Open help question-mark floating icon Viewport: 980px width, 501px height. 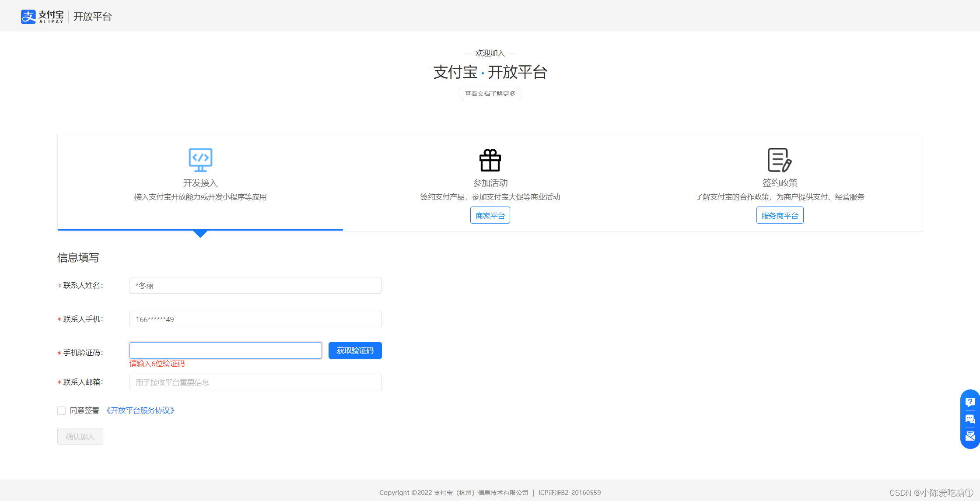[x=970, y=402]
